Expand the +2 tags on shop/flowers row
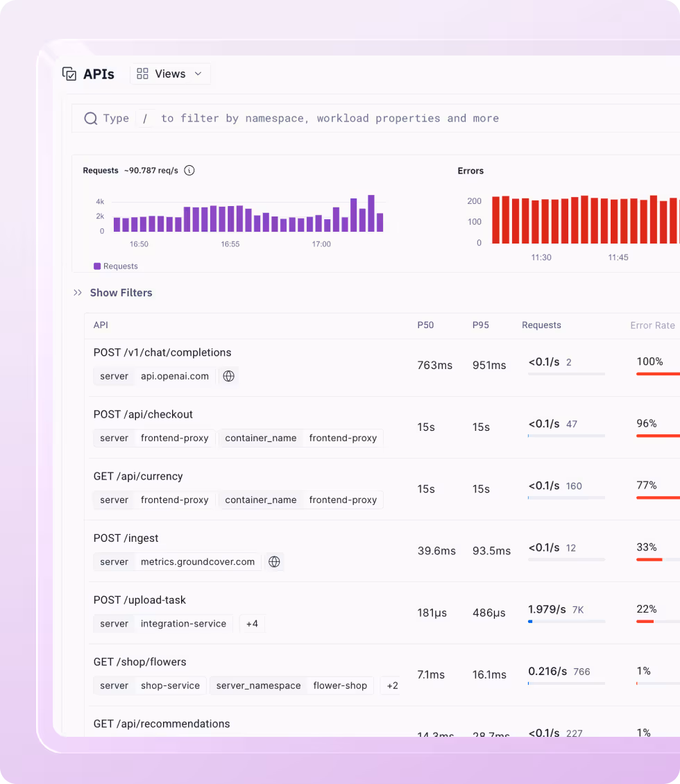 (x=392, y=685)
